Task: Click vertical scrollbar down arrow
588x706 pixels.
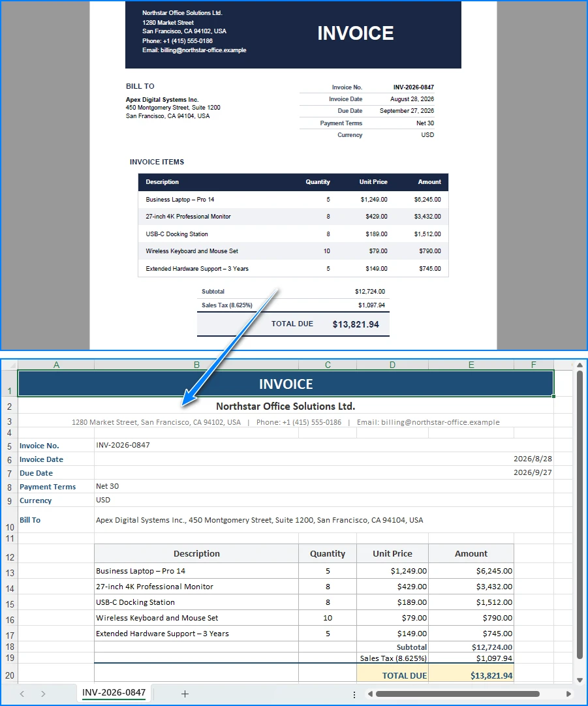Action: (x=580, y=680)
